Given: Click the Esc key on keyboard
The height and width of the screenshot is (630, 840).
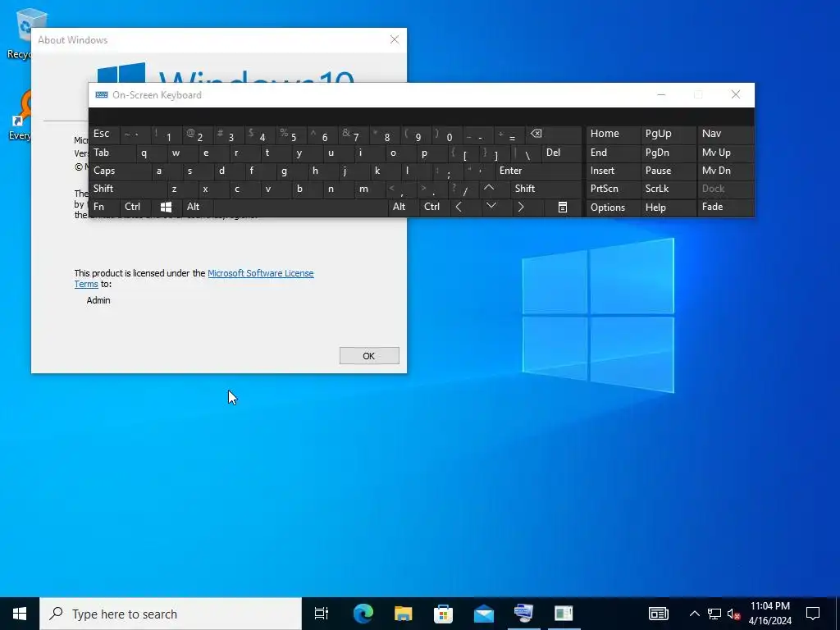Looking at the screenshot, I should click(104, 135).
